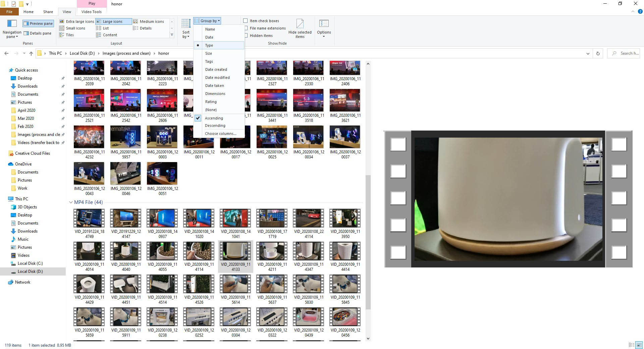Switch to details view status icon
644x349 pixels.
(632, 345)
